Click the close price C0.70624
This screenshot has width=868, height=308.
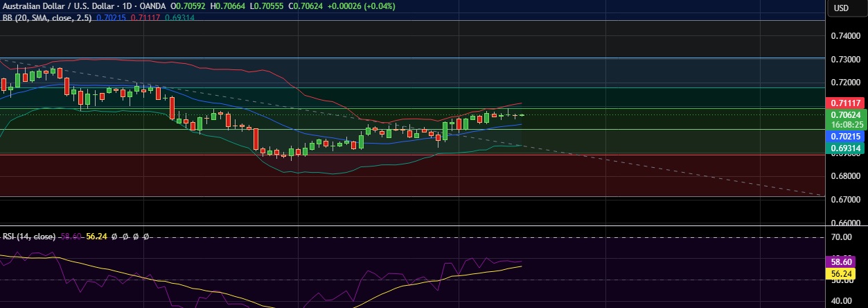(x=305, y=7)
